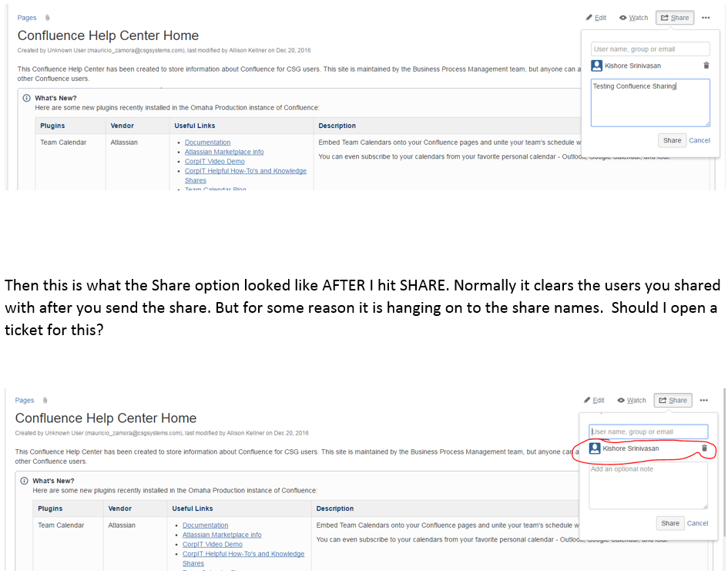The width and height of the screenshot is (728, 574).
Task: Open Pages breadcrumb in bottom screenshot
Action: click(x=24, y=401)
